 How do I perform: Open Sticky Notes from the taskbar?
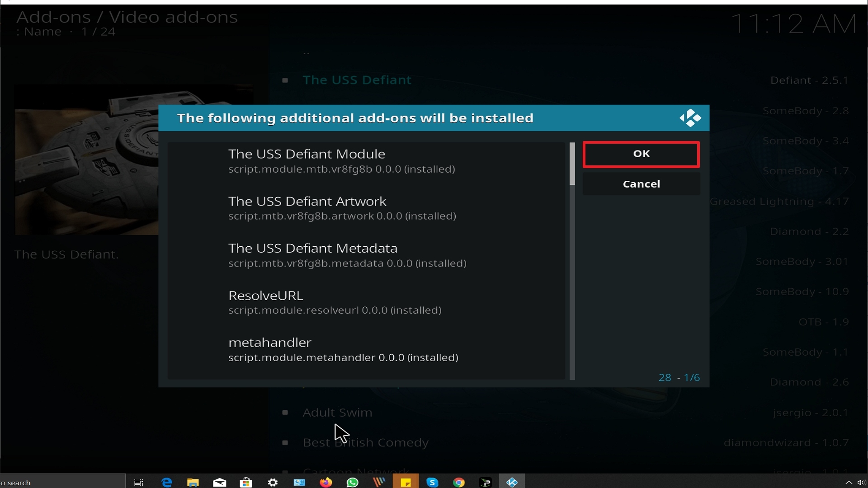tap(406, 482)
